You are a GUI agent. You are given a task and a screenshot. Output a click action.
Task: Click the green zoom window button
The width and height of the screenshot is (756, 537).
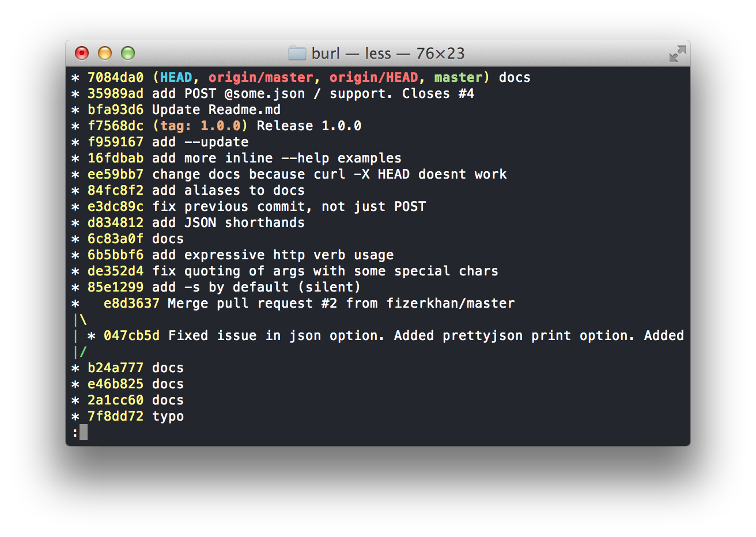tap(128, 54)
